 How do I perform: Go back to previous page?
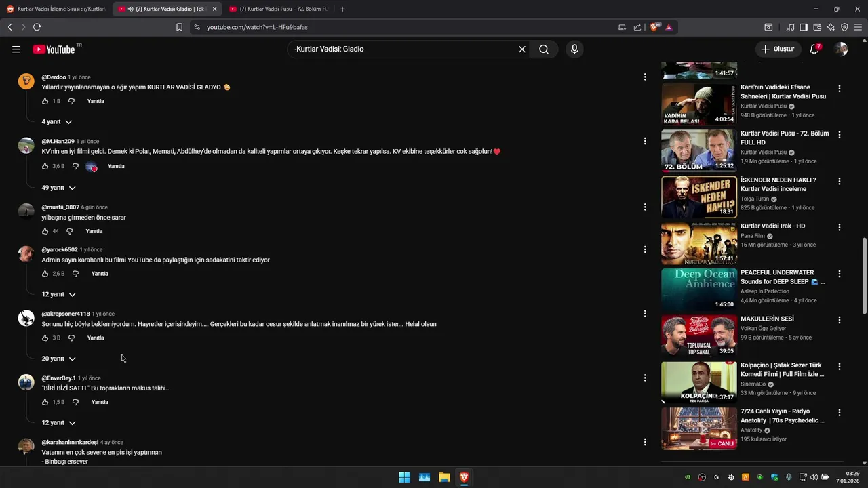[x=9, y=27]
